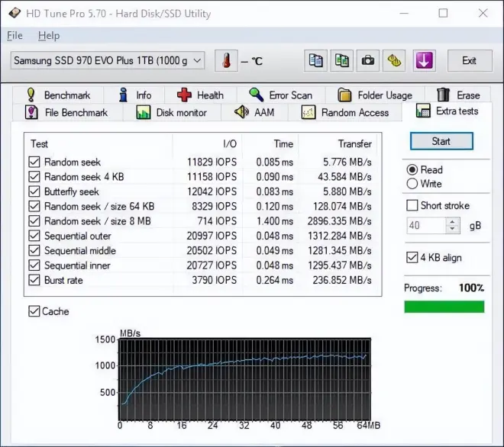Click the temperature thermometer icon
This screenshot has width=504, height=447.
(x=226, y=61)
